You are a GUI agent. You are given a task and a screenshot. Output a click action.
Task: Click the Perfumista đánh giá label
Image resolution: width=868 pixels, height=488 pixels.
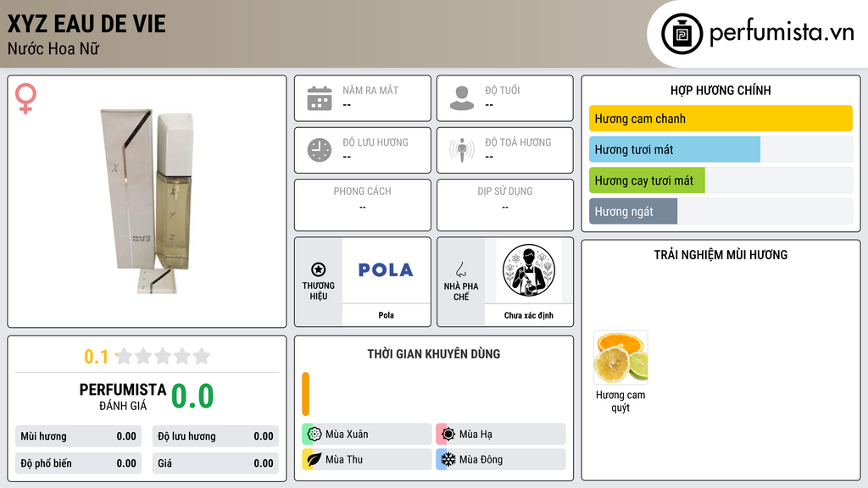pos(123,396)
